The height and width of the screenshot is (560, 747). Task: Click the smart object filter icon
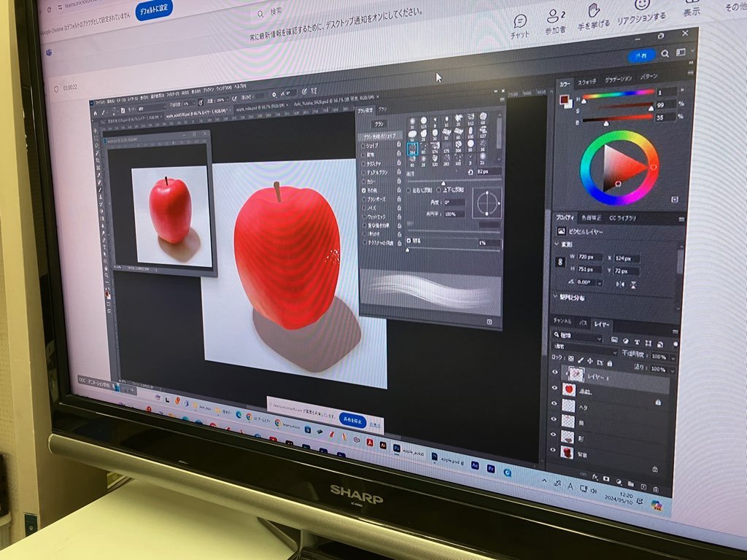point(659,344)
